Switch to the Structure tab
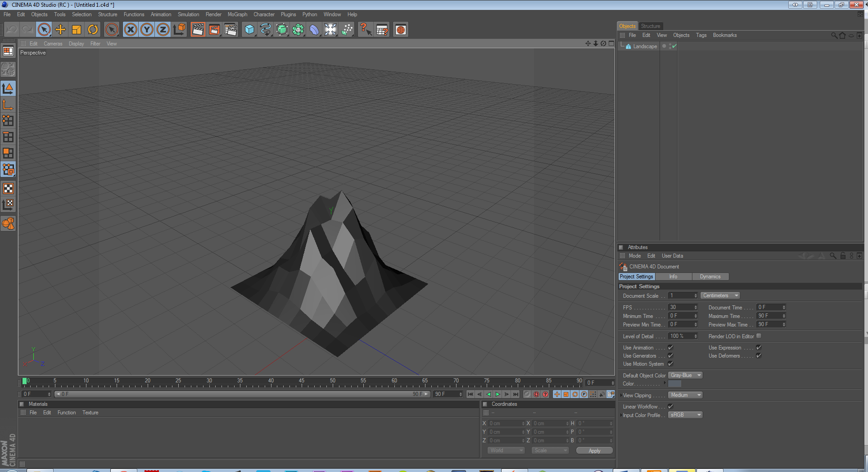This screenshot has height=472, width=868. 651,26
